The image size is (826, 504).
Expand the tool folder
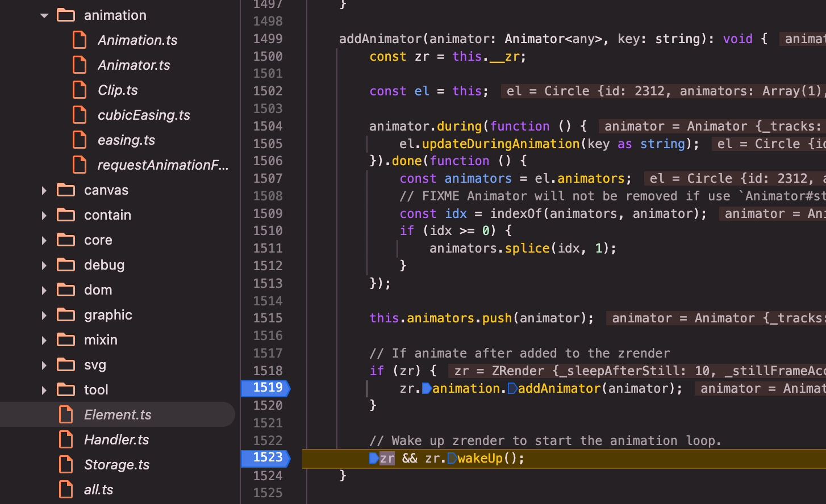click(44, 390)
